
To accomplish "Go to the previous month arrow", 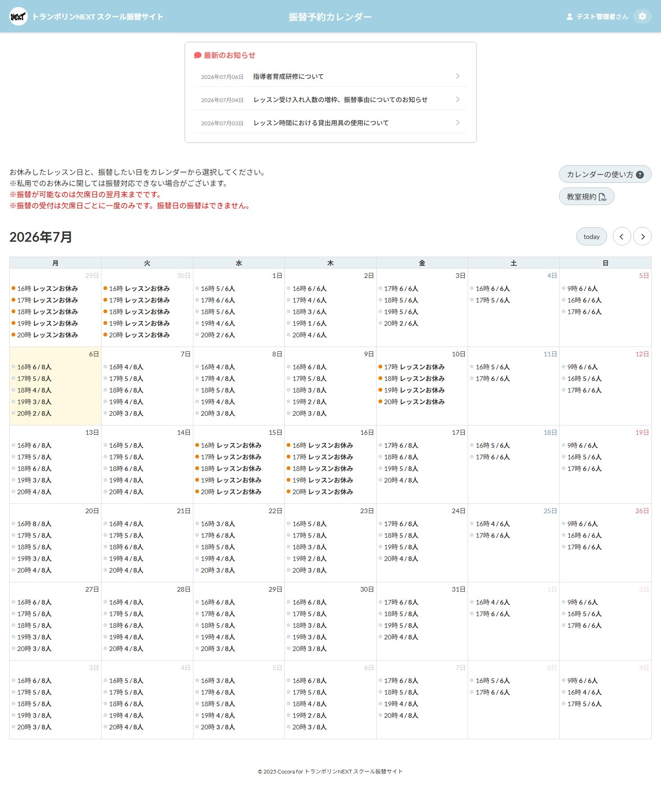I will coord(622,237).
